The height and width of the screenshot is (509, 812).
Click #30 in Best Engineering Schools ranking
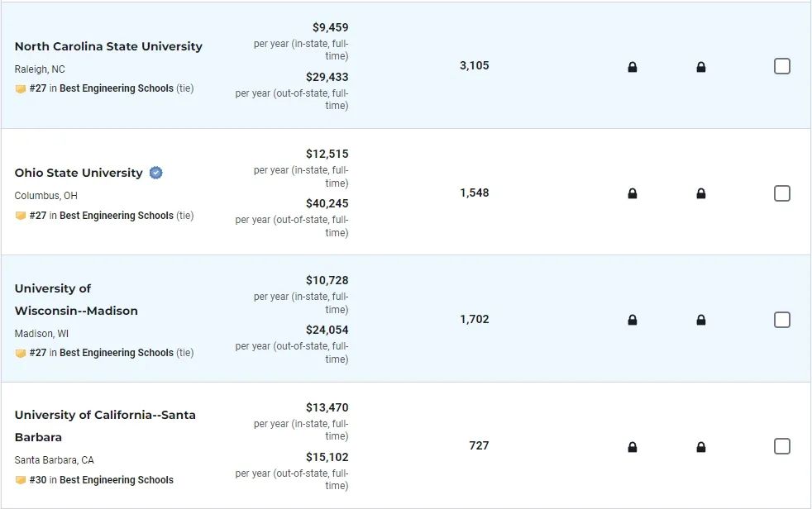click(102, 479)
